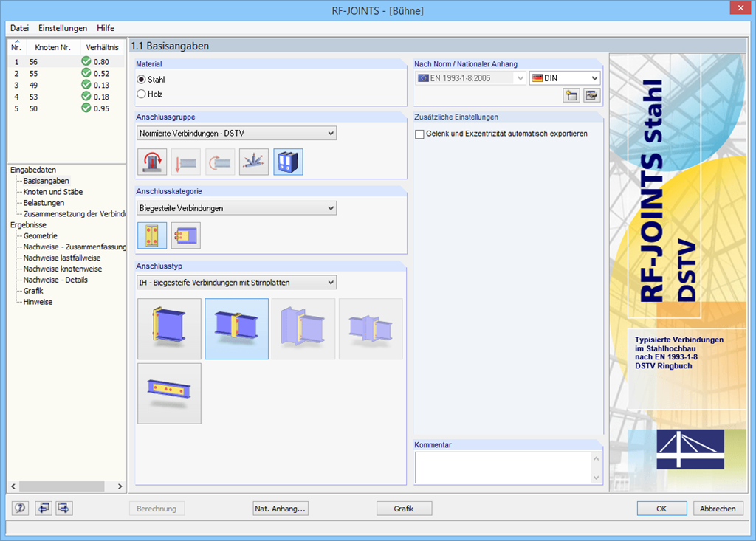Viewport: 756px width, 541px height.
Task: Open Hilfe menu
Action: (x=106, y=28)
